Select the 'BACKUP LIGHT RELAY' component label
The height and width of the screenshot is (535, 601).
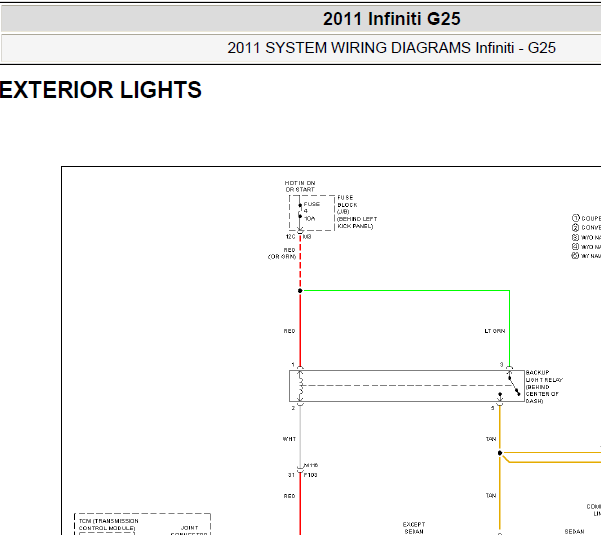click(544, 386)
